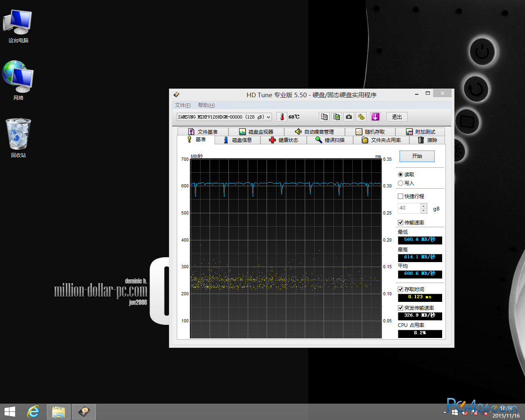This screenshot has height=420, width=525.
Task: Open the SAMSUNG drive selection dropdown
Action: tap(224, 117)
